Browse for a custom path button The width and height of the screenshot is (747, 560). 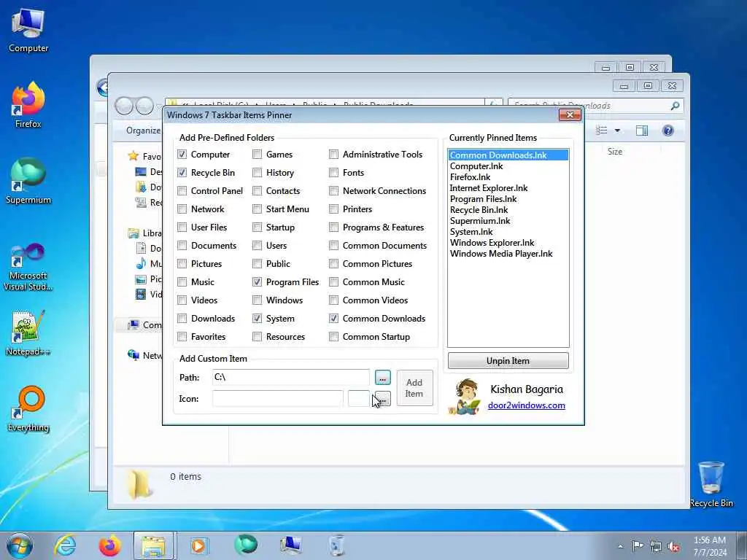[382, 378]
